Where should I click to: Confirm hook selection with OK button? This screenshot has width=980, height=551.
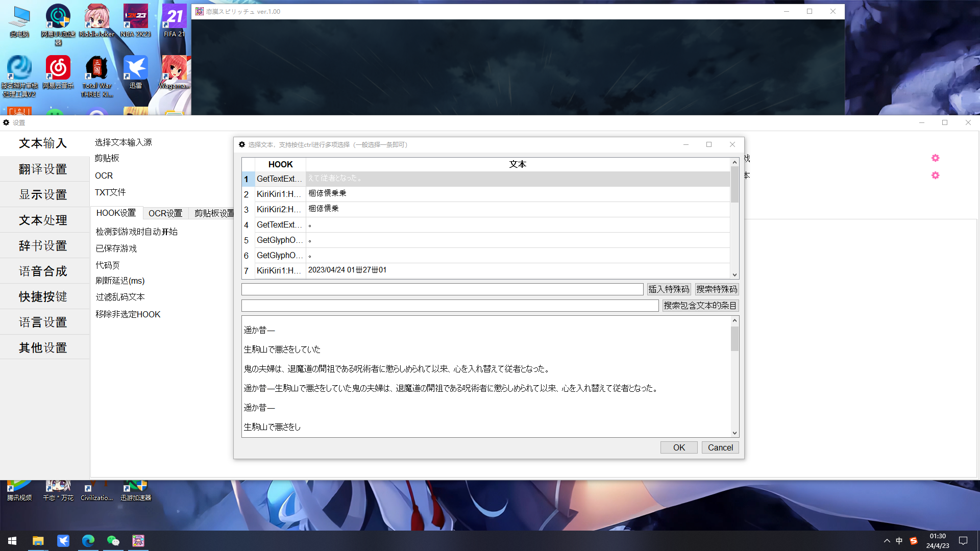click(x=679, y=447)
